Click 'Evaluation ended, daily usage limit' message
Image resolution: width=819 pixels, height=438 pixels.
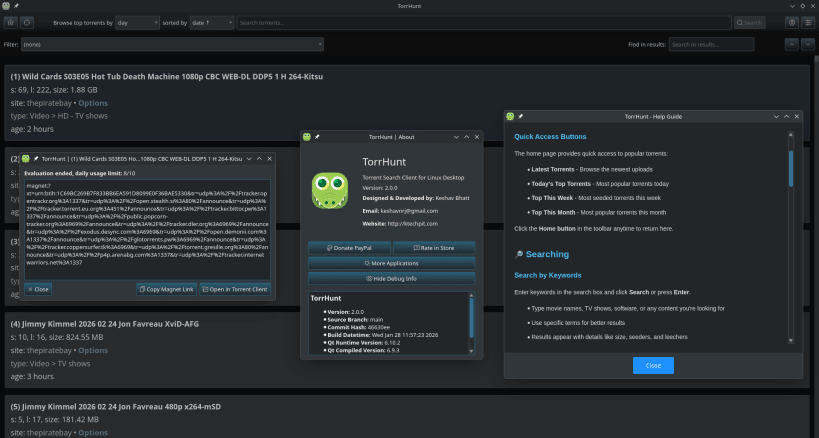[x=79, y=173]
